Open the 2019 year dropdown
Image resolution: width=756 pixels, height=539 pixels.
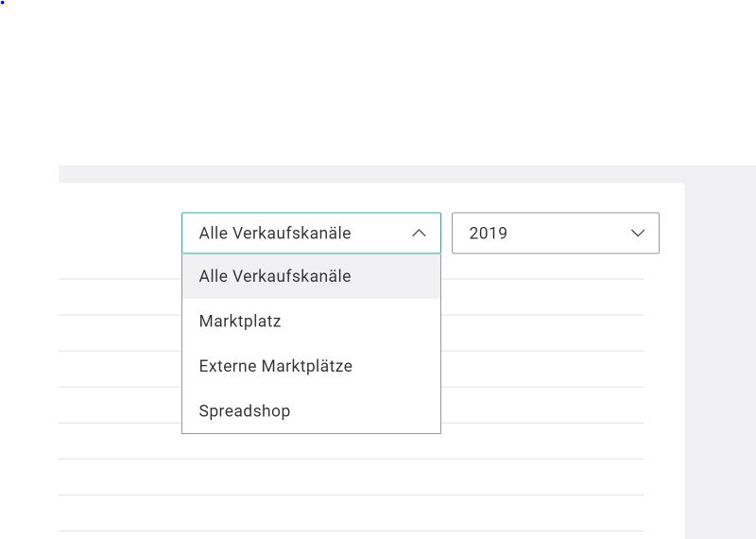point(555,234)
